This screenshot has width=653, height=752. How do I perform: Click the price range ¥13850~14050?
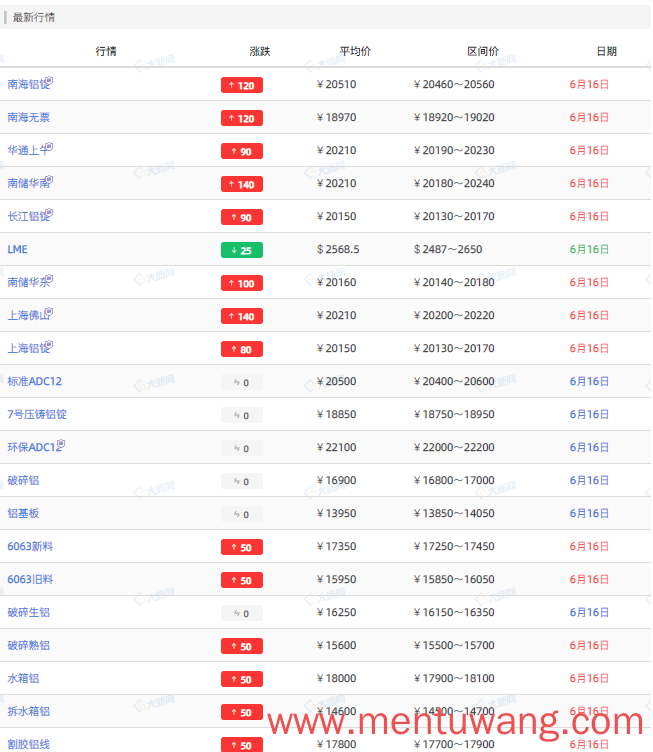[x=454, y=514]
